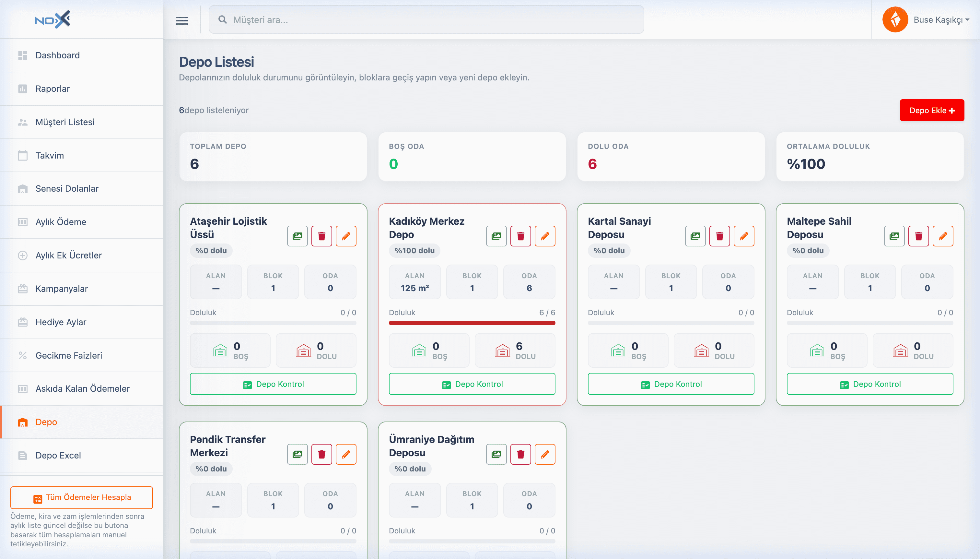Delete Ataşehir Lojistik Üssü with trash icon
Screen dimensions: 980x559
point(321,236)
